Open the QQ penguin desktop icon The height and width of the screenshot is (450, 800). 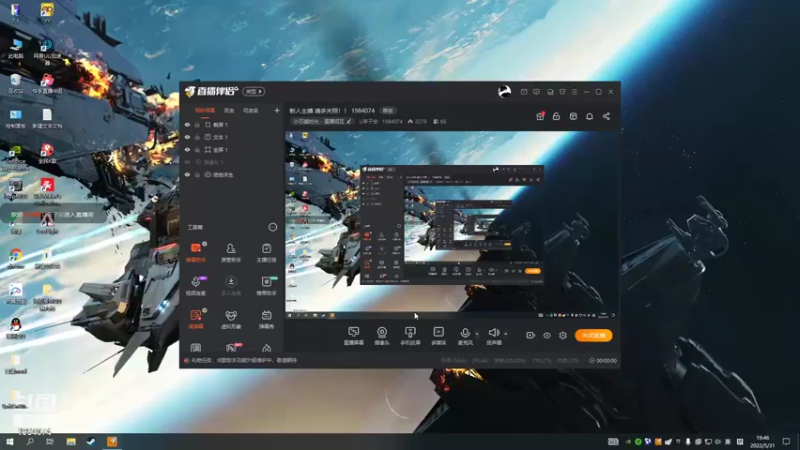[15, 327]
